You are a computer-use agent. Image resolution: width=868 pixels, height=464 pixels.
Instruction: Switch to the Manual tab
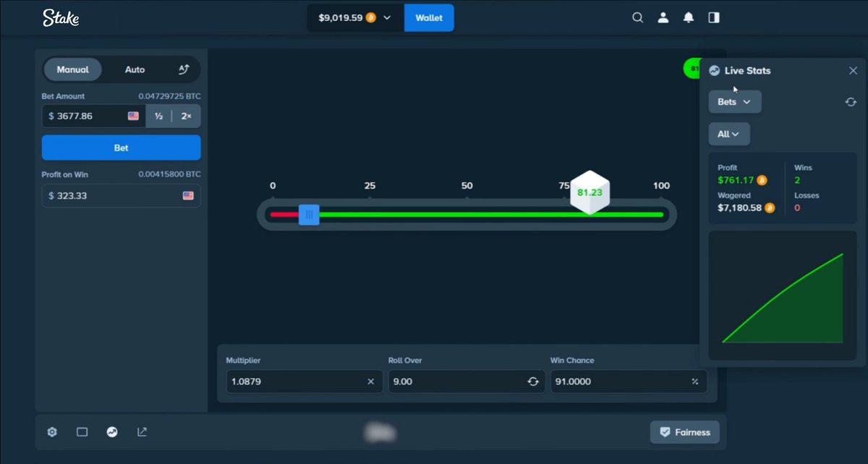tap(73, 69)
